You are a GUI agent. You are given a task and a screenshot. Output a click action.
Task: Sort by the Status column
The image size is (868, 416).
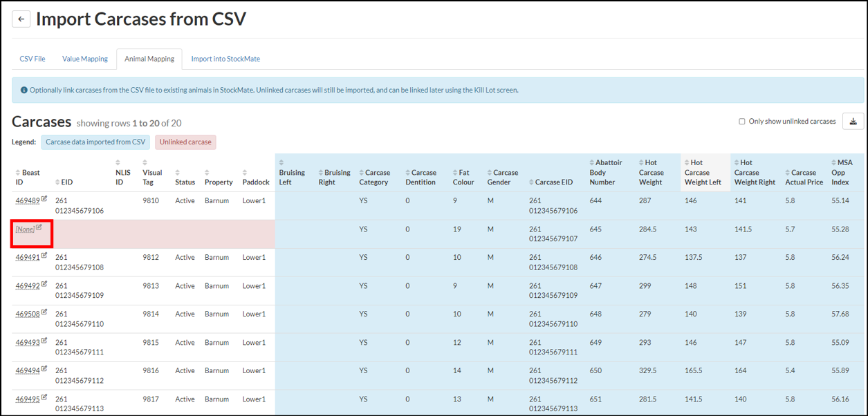tap(185, 178)
